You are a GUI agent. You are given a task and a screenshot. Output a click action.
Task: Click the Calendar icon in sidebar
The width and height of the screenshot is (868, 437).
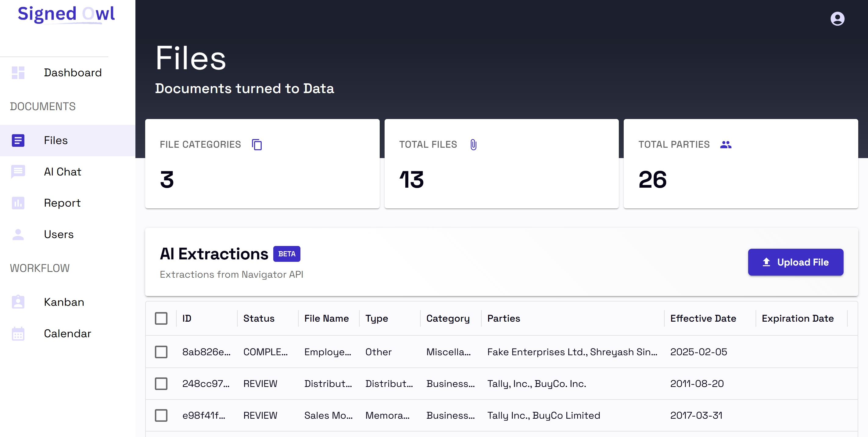(x=18, y=334)
